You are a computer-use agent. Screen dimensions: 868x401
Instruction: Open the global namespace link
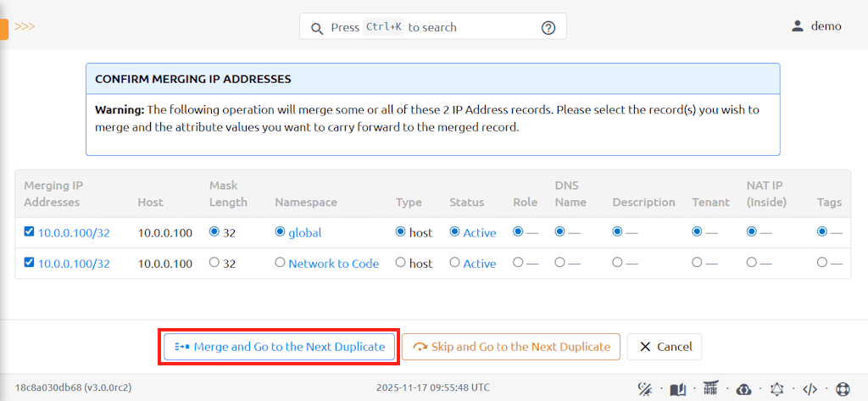pos(304,232)
